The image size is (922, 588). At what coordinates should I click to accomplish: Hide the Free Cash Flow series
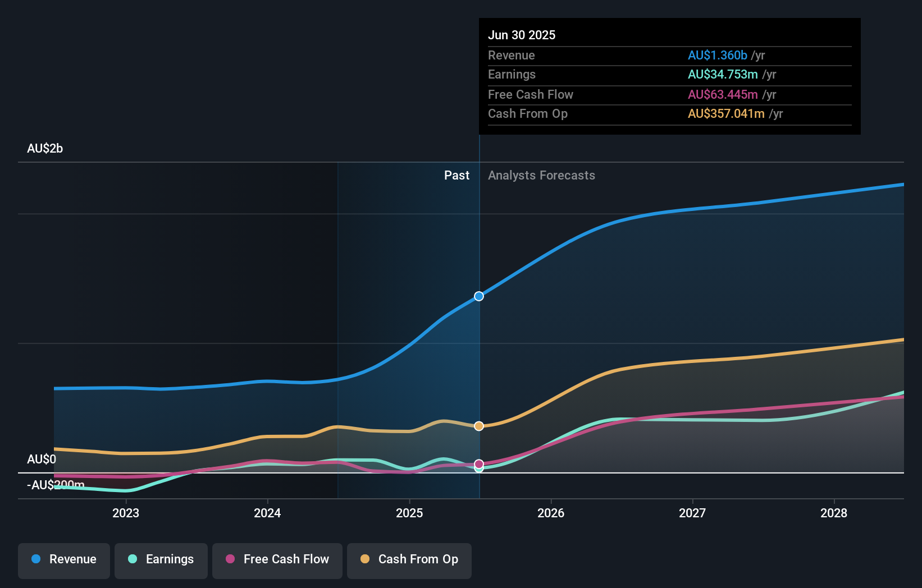click(277, 560)
